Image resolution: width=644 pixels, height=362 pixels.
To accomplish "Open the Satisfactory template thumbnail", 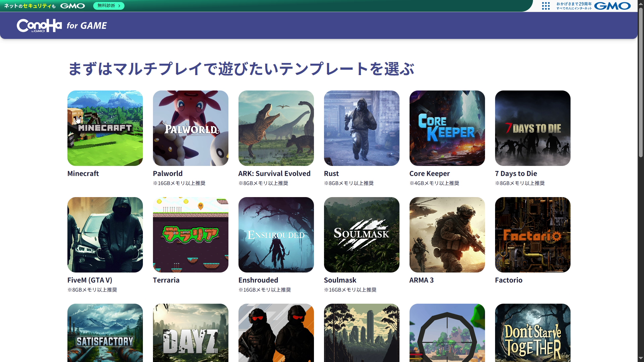I will click(105, 333).
